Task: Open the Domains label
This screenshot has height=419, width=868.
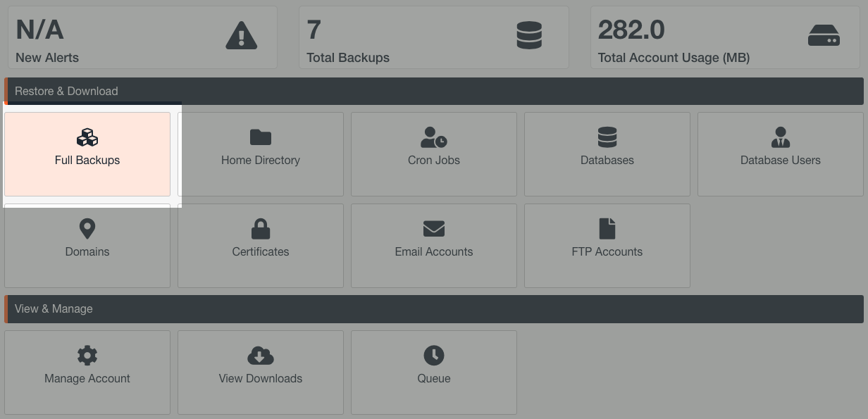Action: [87, 251]
